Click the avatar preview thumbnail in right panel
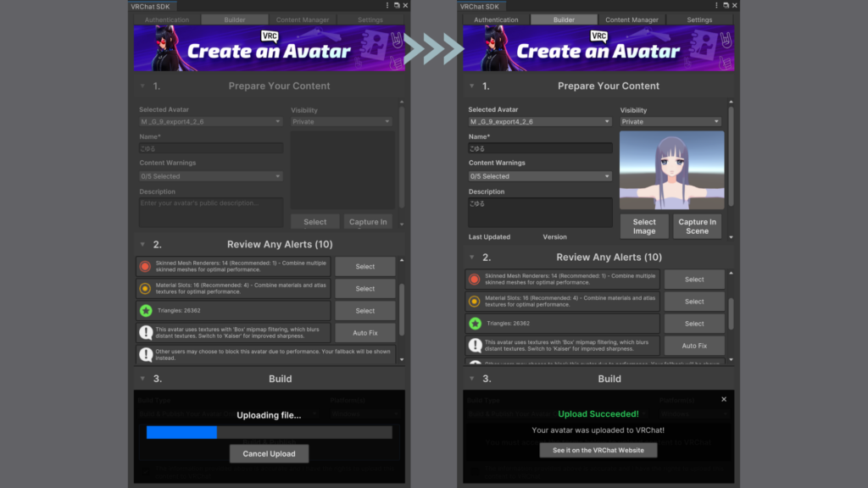The image size is (868, 488). pyautogui.click(x=672, y=170)
